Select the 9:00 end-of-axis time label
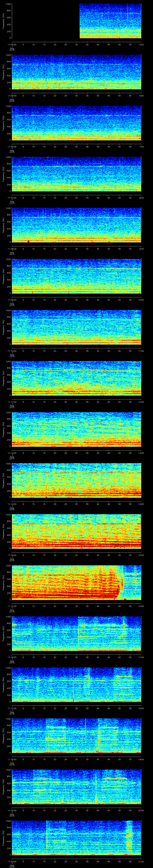The width and height of the screenshot is (153, 868). pyautogui.click(x=141, y=249)
